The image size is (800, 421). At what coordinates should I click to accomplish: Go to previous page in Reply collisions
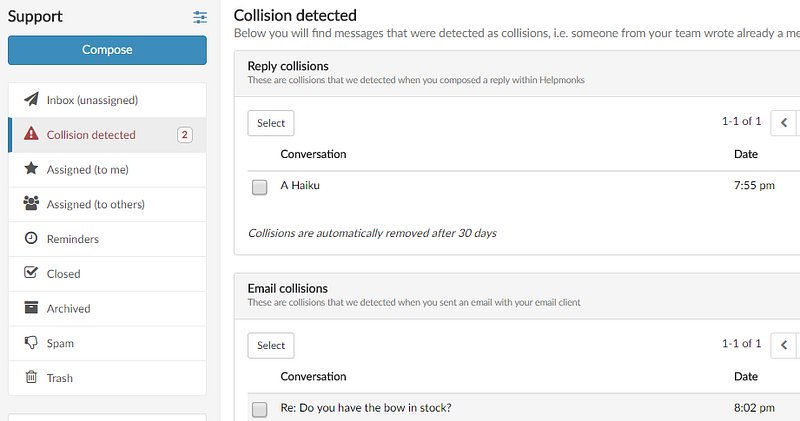coord(784,123)
